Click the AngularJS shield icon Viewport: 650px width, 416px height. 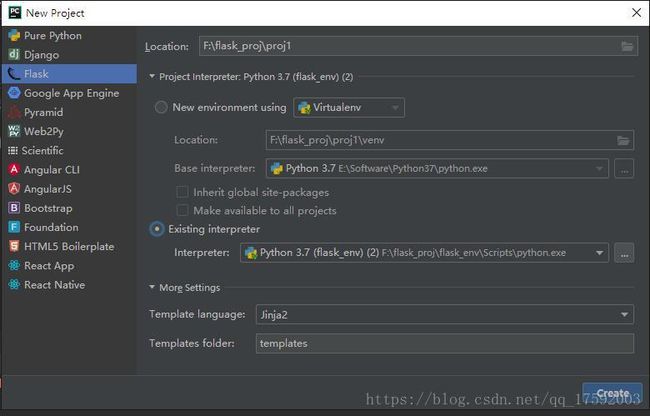coord(14,189)
